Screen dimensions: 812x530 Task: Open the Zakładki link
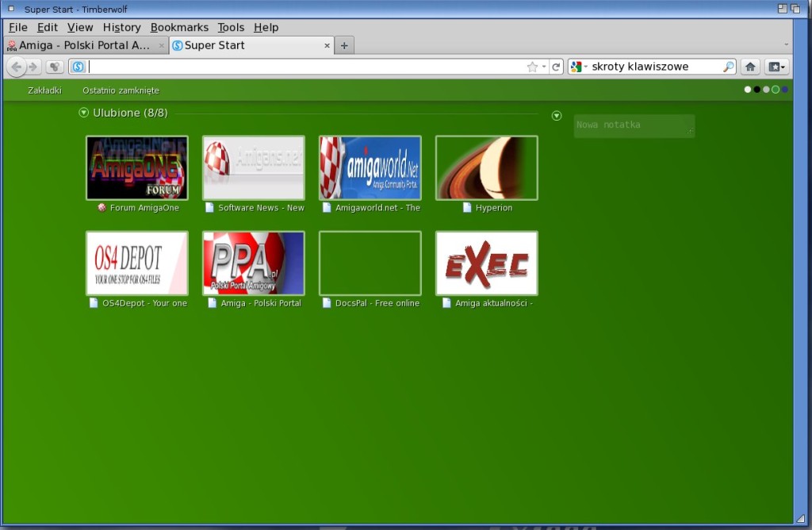[x=44, y=90]
